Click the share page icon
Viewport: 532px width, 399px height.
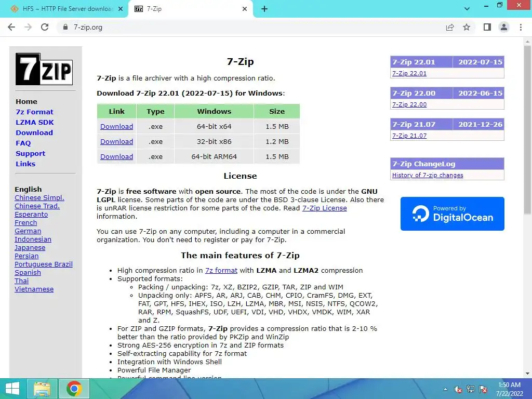point(450,27)
